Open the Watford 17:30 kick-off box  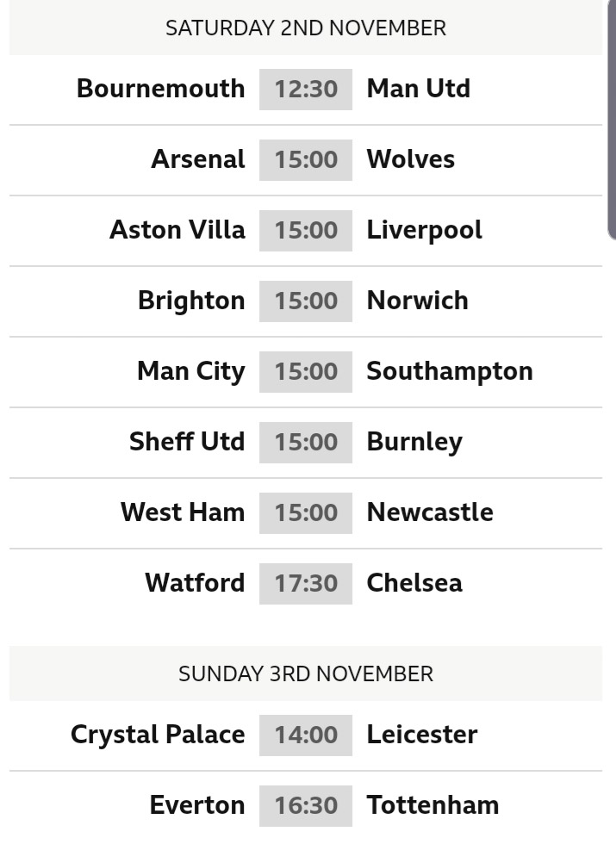point(306,584)
